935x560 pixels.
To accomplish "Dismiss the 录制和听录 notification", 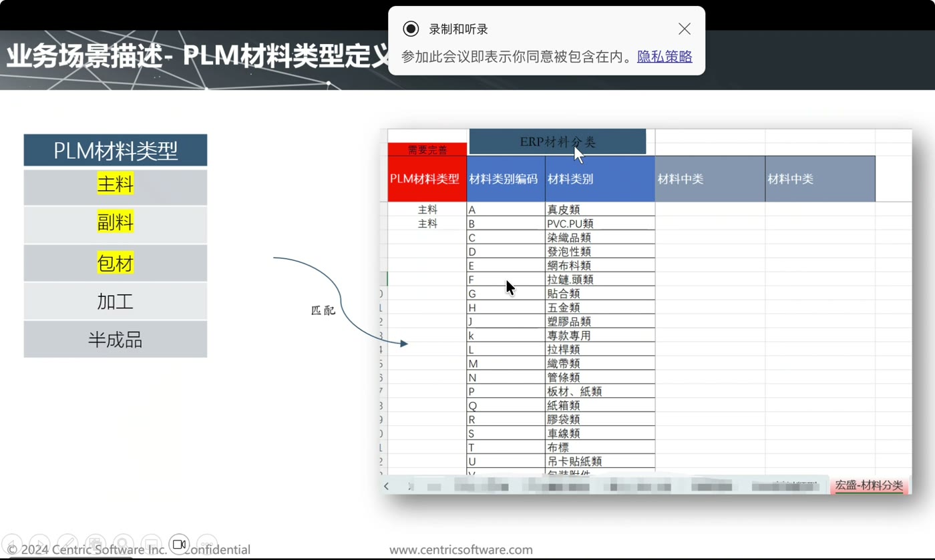I will (685, 29).
